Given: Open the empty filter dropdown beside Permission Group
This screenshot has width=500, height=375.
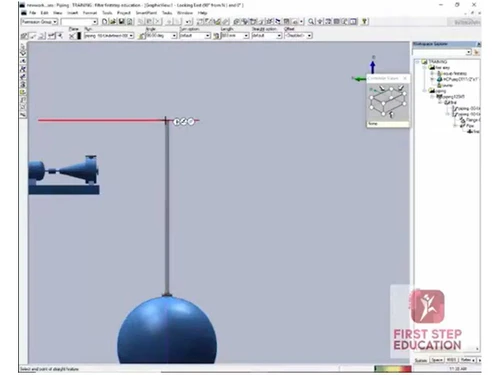Looking at the screenshot, I should click(x=79, y=22).
